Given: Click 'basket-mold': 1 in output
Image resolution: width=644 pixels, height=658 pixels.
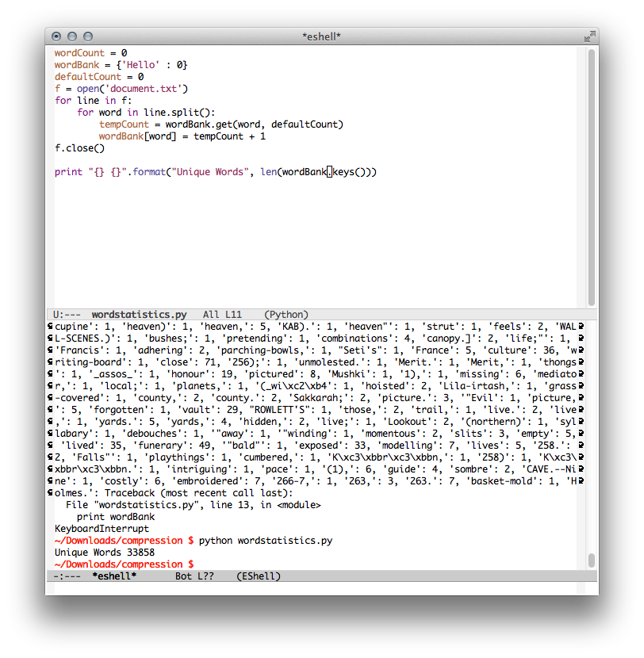Looking at the screenshot, I should (x=512, y=481).
